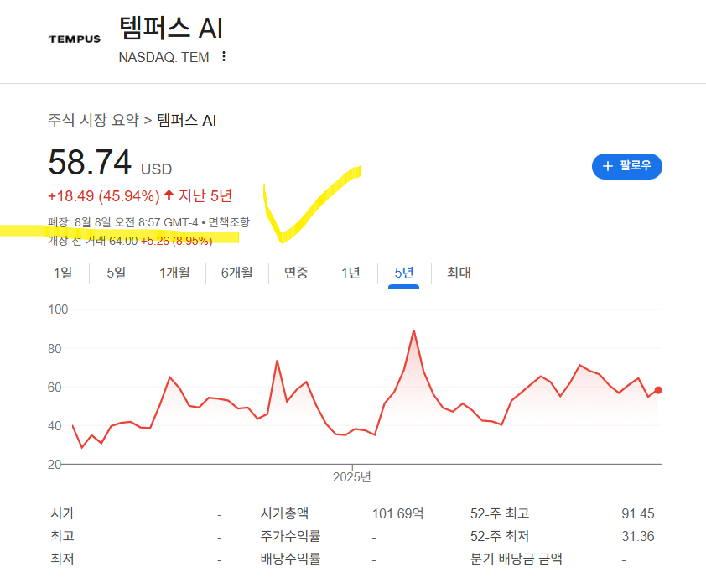Click the 2025년 axis label on chart

click(x=351, y=477)
